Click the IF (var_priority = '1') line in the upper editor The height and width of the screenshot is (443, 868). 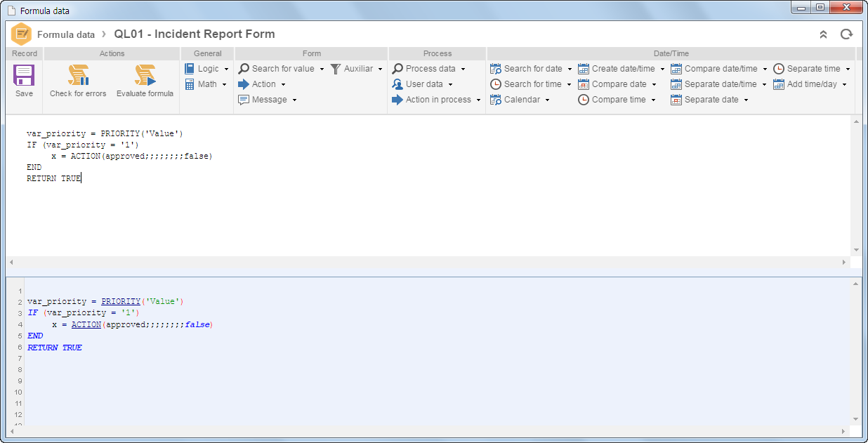pyautogui.click(x=83, y=145)
